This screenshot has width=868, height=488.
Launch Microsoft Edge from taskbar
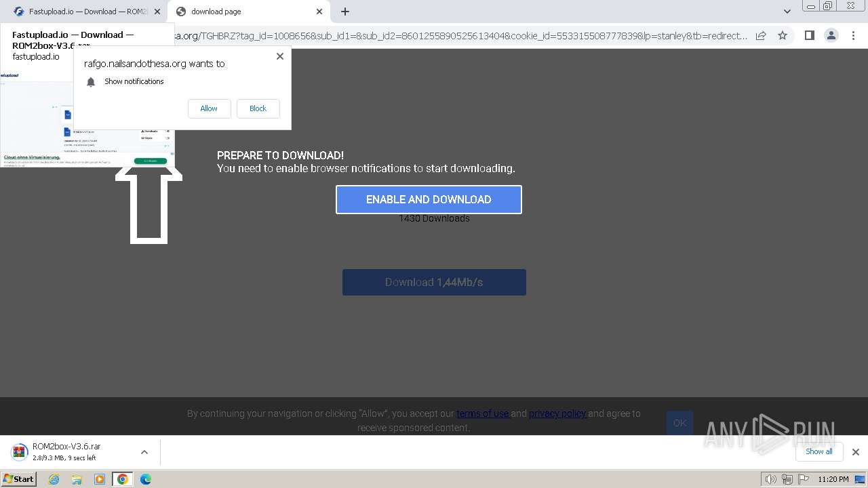point(146,479)
